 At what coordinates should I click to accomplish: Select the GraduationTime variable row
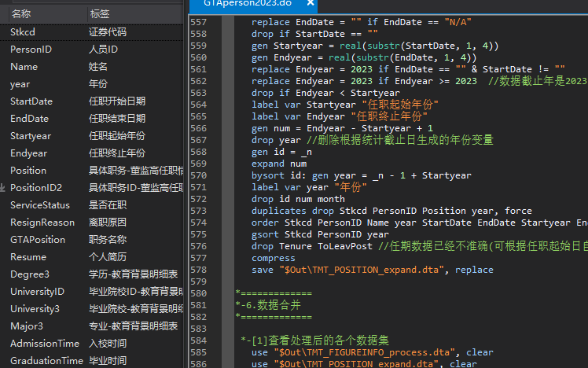pos(91,360)
